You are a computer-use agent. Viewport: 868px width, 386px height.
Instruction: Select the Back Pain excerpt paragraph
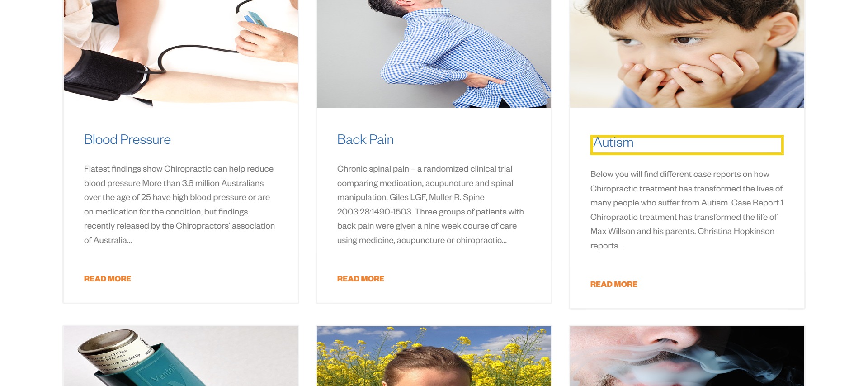(431, 205)
